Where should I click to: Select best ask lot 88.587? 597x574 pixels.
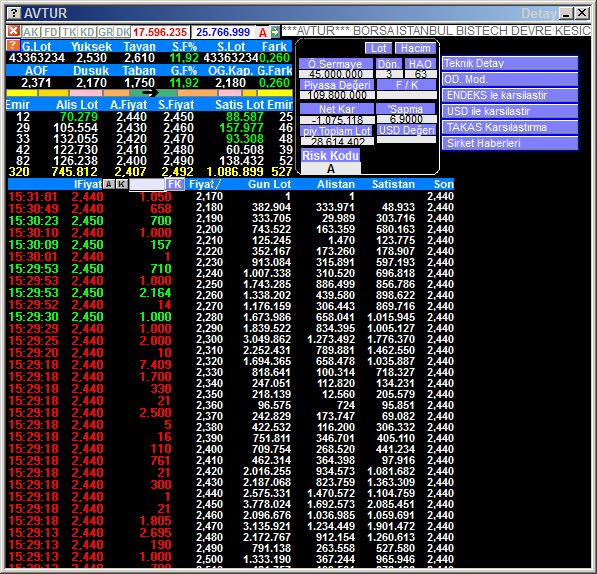click(x=244, y=117)
